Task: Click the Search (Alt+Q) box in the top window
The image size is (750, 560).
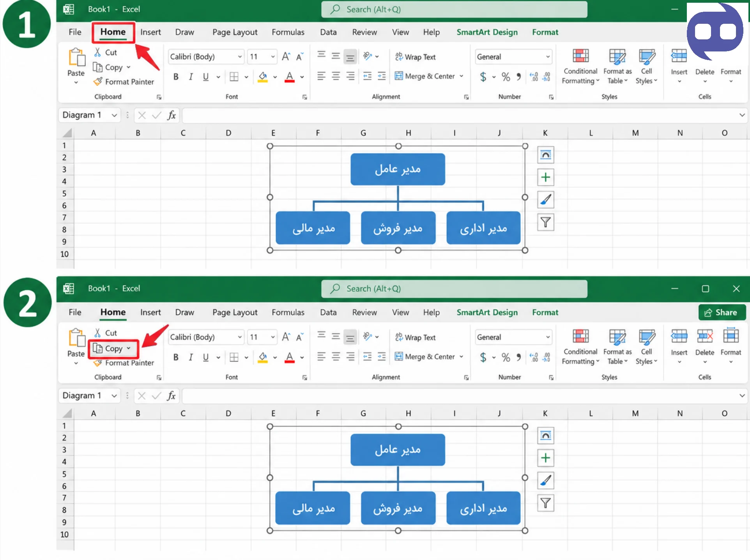Action: tap(454, 10)
